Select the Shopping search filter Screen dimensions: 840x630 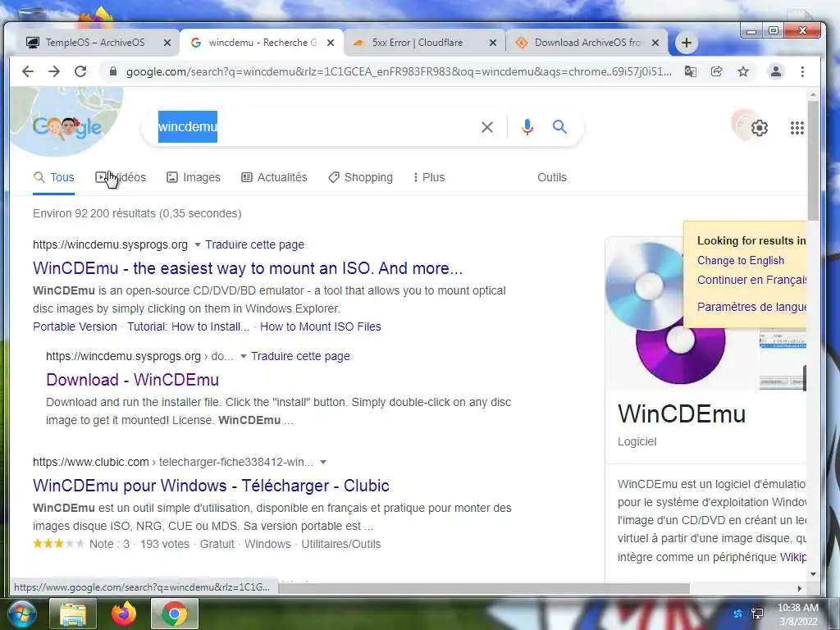360,177
